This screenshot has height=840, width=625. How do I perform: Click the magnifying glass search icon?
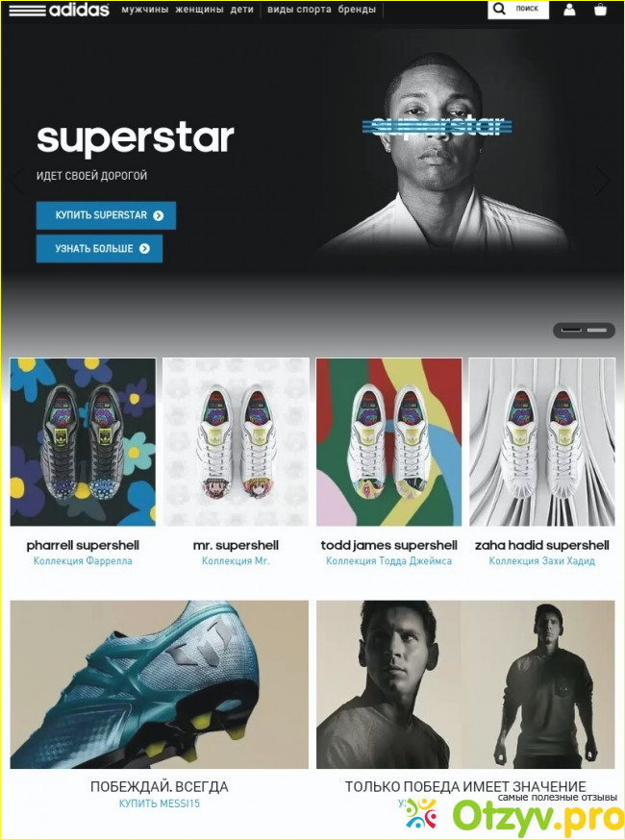499,9
